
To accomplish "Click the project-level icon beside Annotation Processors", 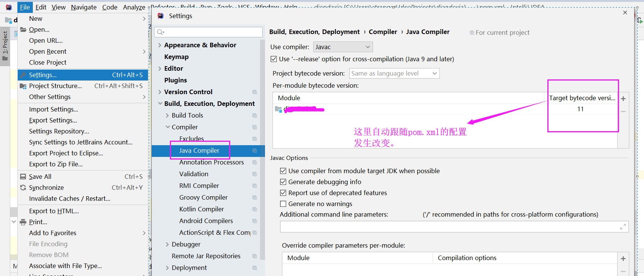I will point(254,162).
